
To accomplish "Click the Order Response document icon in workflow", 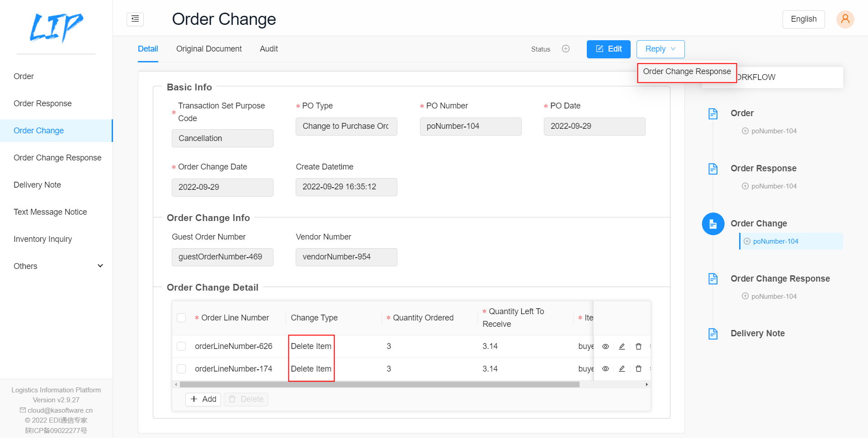I will click(x=713, y=169).
